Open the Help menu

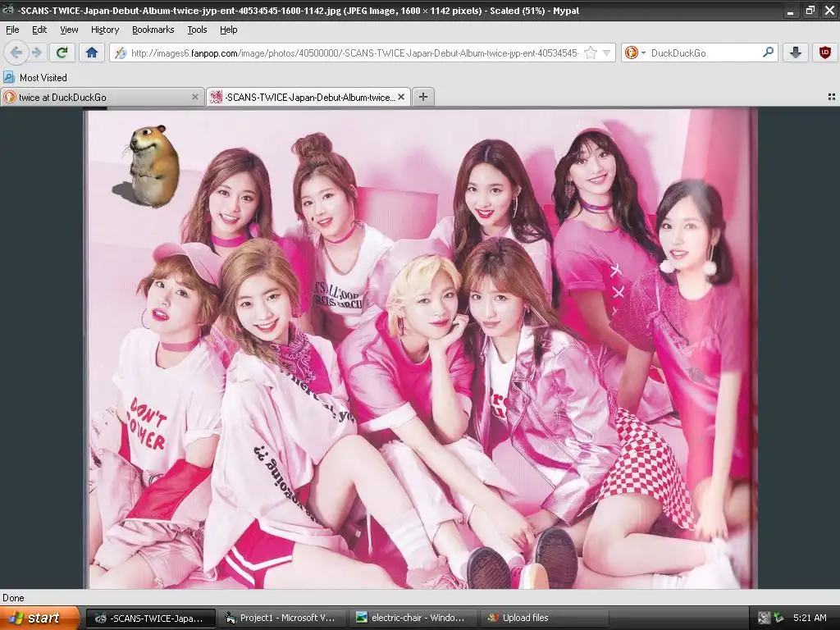229,30
